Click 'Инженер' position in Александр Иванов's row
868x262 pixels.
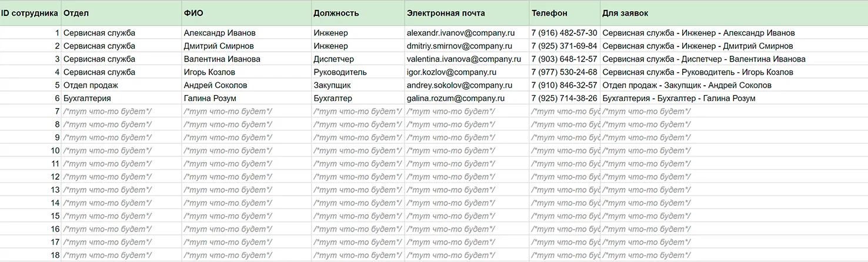tap(358, 33)
